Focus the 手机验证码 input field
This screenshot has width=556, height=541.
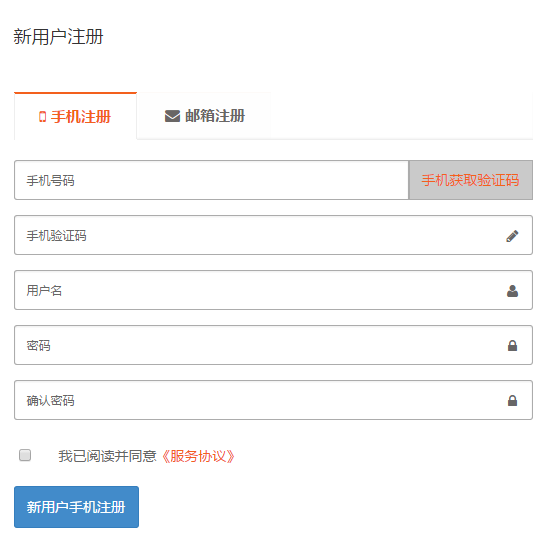click(x=273, y=235)
